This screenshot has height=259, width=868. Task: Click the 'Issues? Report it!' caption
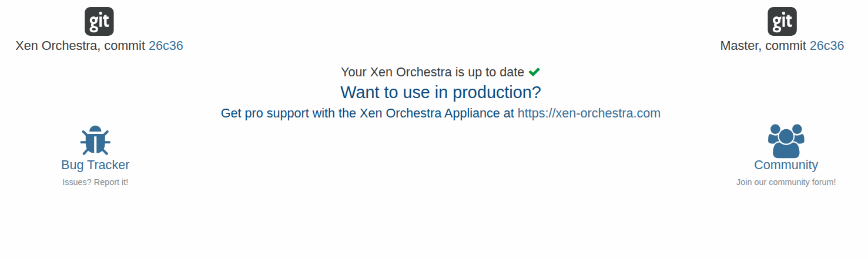(95, 183)
